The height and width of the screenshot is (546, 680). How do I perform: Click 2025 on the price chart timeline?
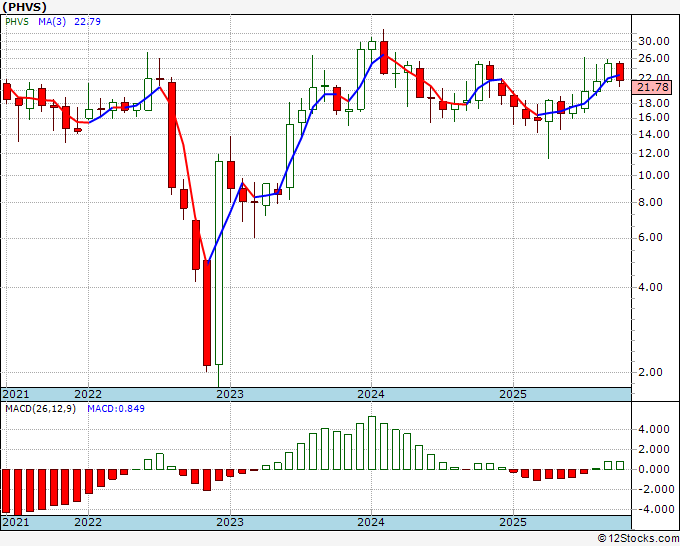coord(513,394)
